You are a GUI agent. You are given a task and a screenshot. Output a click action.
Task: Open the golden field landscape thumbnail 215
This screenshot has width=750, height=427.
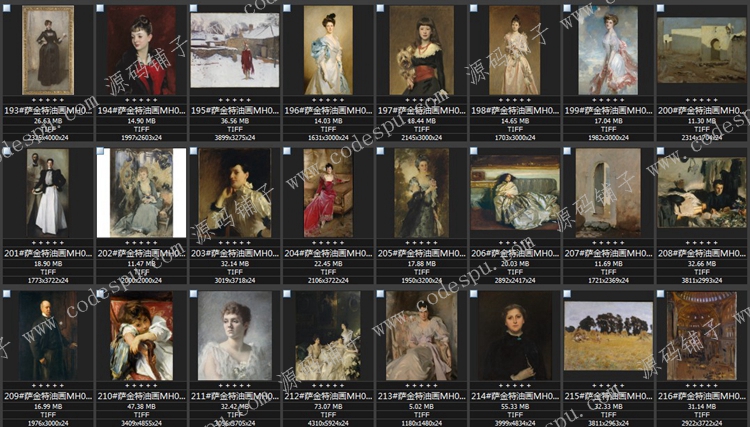click(x=608, y=336)
